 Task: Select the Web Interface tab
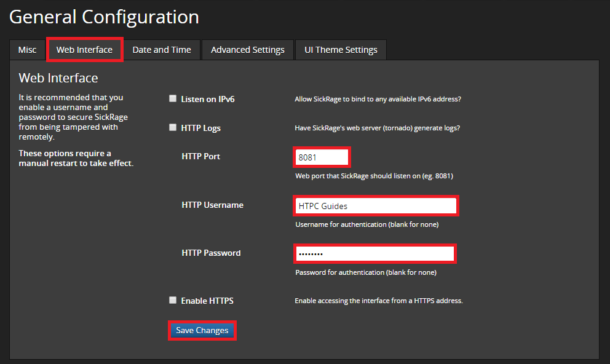click(x=84, y=50)
